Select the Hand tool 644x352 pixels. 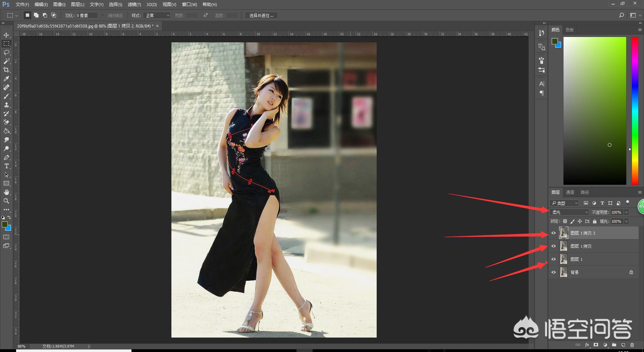pos(6,192)
